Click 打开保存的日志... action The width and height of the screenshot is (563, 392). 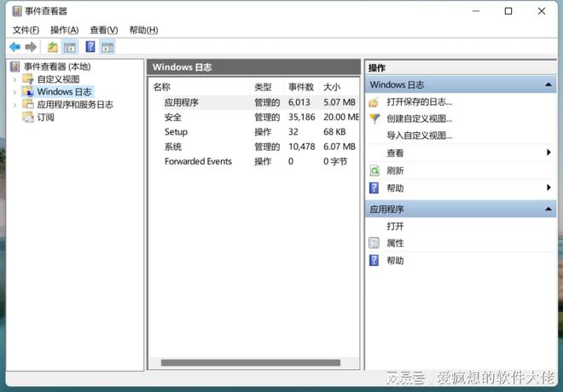pyautogui.click(x=419, y=102)
